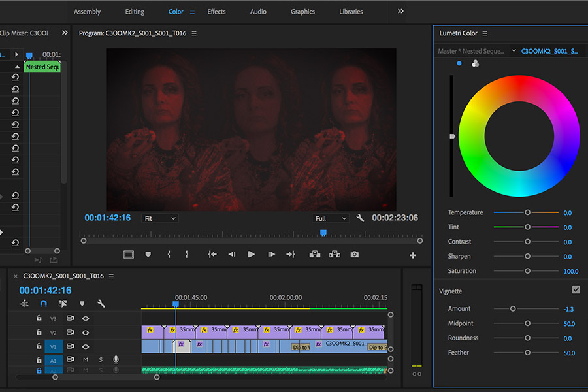The image size is (588, 392).
Task: Uncheck the Vignette checkbox
Action: [x=576, y=289]
